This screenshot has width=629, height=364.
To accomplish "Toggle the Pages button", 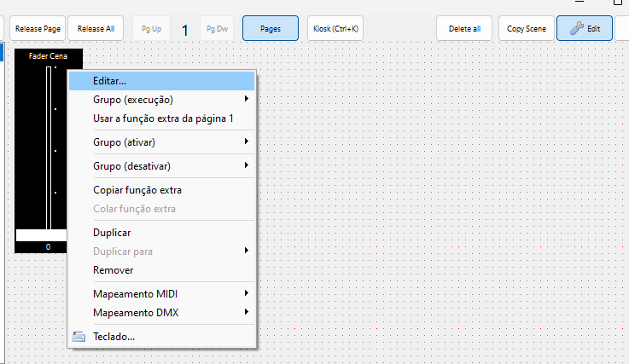I will click(x=270, y=28).
